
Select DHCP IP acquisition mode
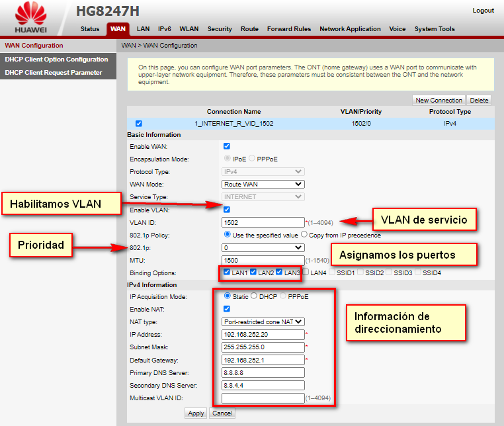click(254, 296)
